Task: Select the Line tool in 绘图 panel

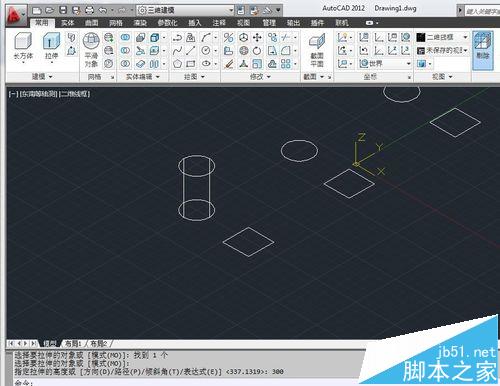Action: pyautogui.click(x=191, y=51)
